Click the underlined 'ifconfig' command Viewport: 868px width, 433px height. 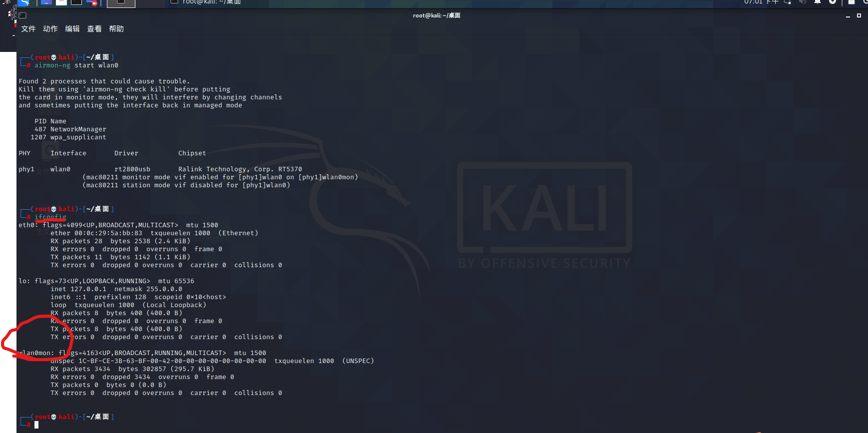pyautogui.click(x=50, y=217)
